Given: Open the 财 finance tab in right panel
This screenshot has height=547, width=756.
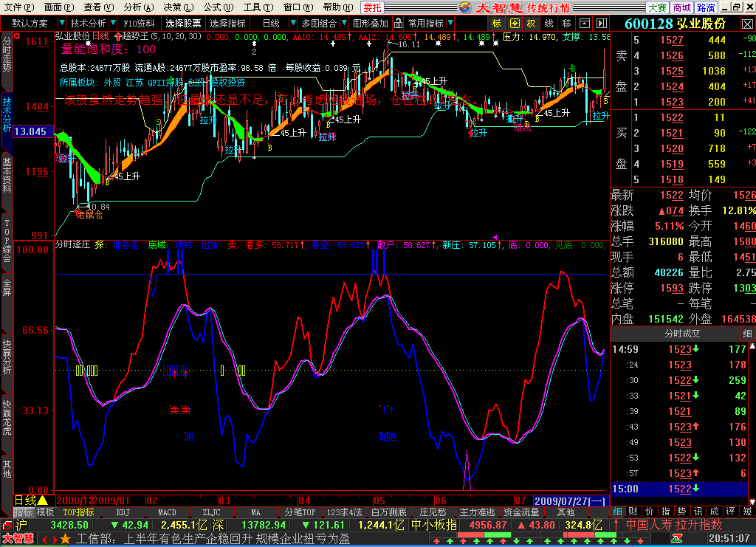Looking at the screenshot, I should coord(633,512).
